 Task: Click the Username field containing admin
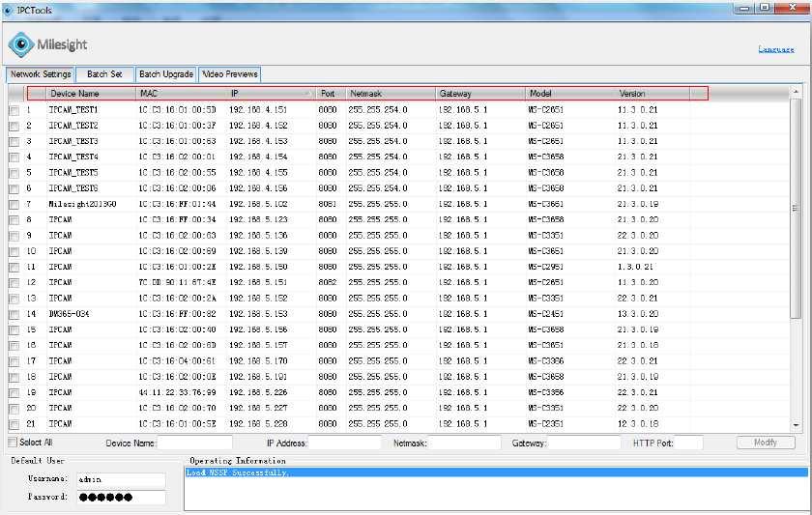tap(121, 480)
